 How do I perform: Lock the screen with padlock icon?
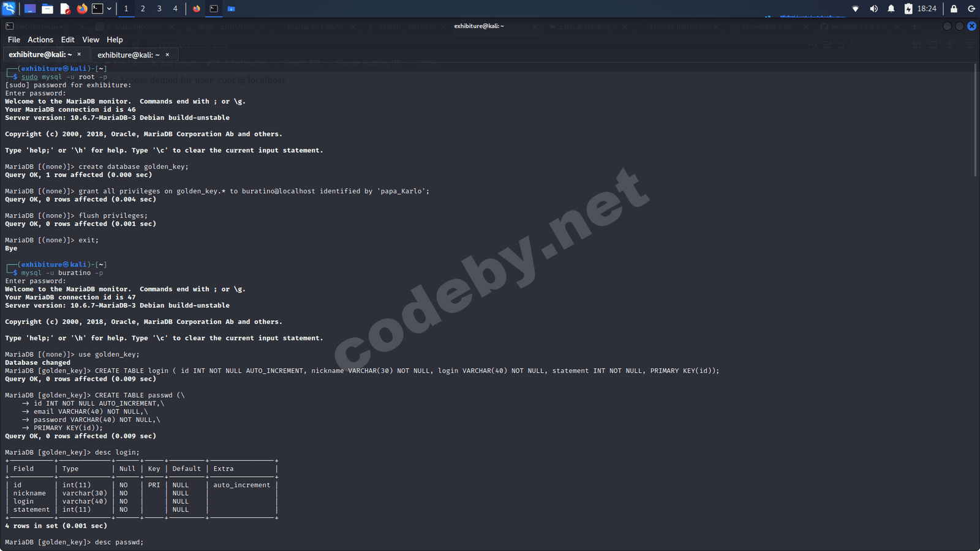coord(954,9)
